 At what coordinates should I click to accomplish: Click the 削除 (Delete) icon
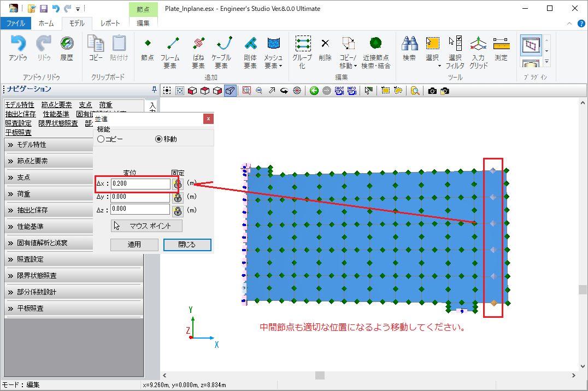(x=325, y=48)
